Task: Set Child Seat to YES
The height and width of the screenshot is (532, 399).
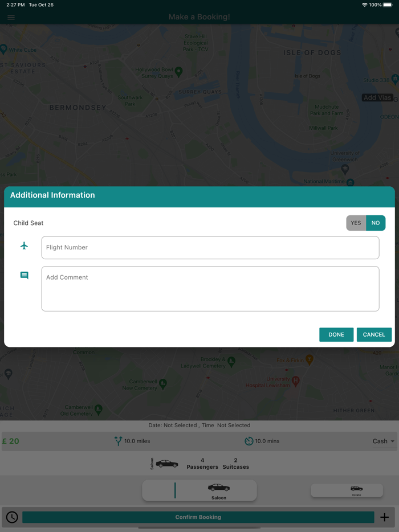Action: pyautogui.click(x=356, y=223)
